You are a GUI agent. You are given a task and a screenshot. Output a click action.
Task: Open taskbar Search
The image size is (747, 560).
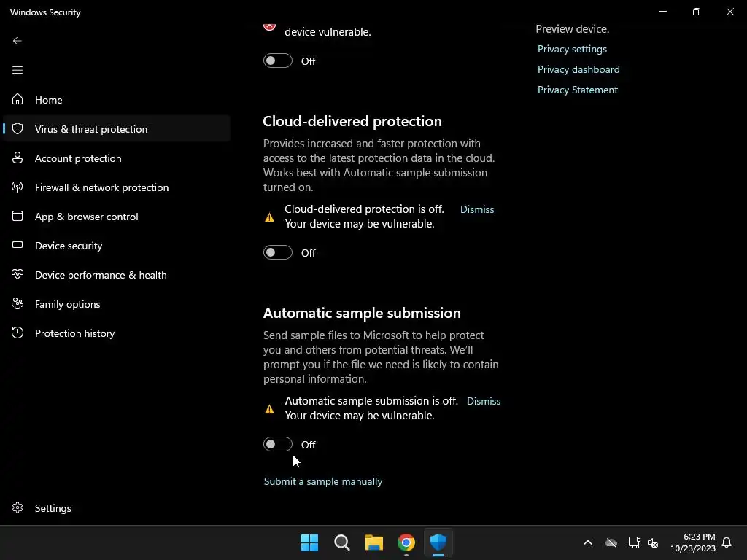click(341, 542)
